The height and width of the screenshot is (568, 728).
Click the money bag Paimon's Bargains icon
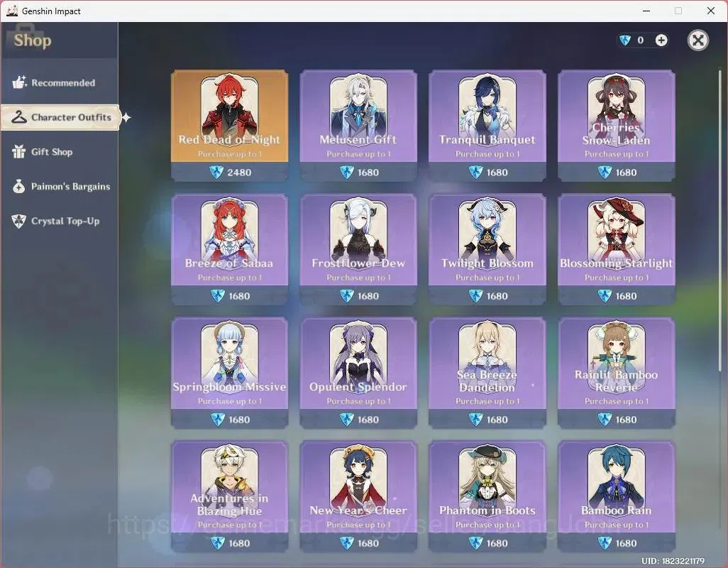click(x=18, y=186)
